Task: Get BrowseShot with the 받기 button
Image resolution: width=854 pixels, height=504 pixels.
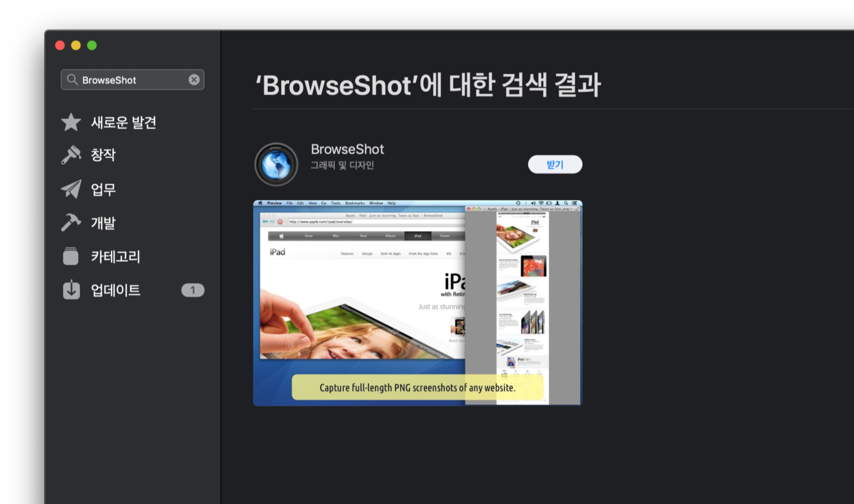Action: coord(555,164)
